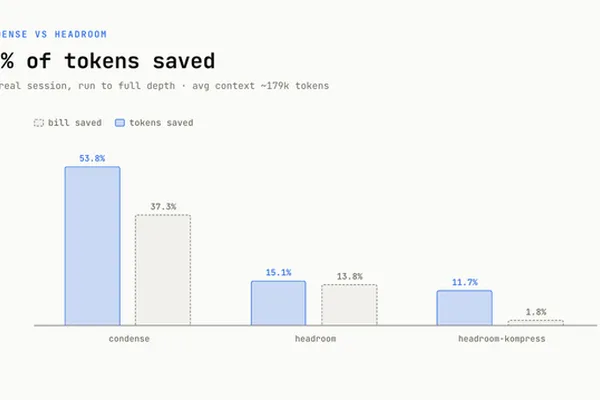Select the condense tokens saved bar

[x=92, y=246]
